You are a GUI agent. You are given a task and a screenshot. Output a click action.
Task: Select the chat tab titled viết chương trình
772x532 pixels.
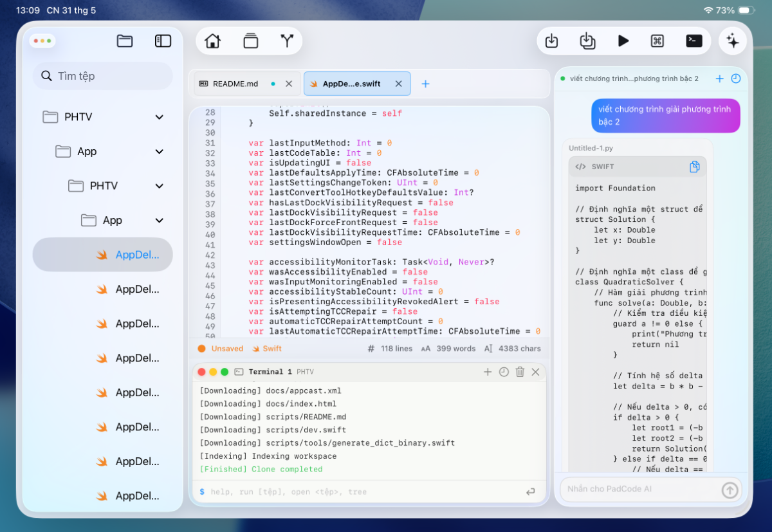point(634,78)
